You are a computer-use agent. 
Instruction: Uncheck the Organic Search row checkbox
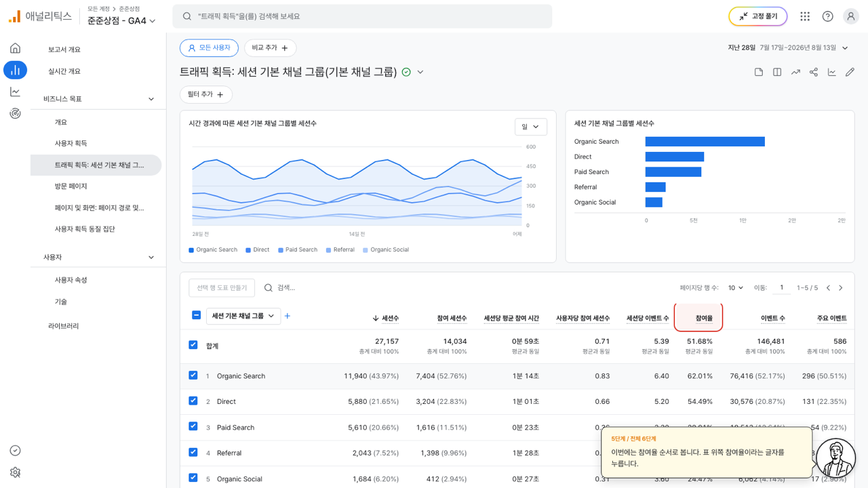point(193,375)
